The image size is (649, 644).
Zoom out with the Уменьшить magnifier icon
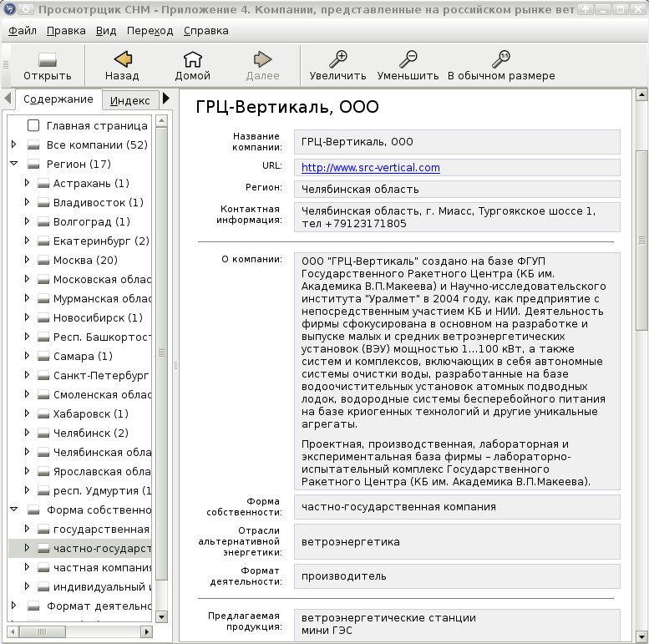click(408, 59)
